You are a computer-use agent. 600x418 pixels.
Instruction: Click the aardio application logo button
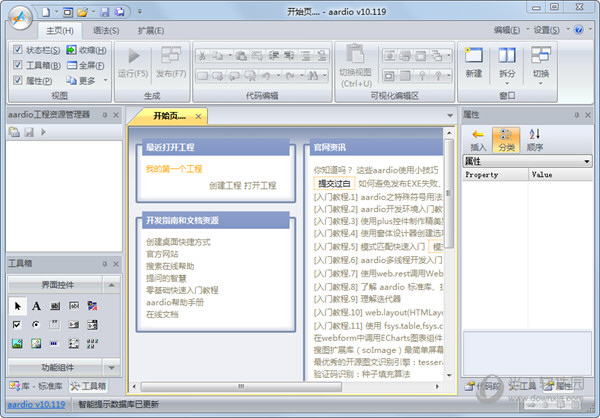20,17
